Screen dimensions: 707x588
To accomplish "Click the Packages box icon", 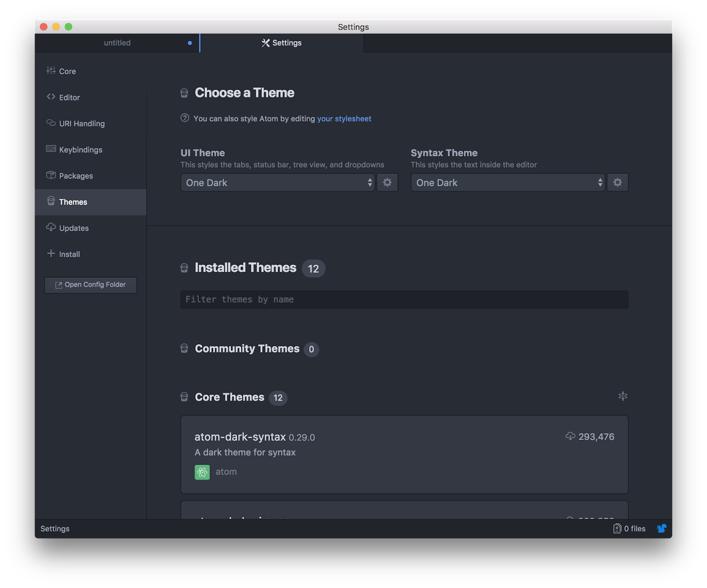I will [51, 175].
